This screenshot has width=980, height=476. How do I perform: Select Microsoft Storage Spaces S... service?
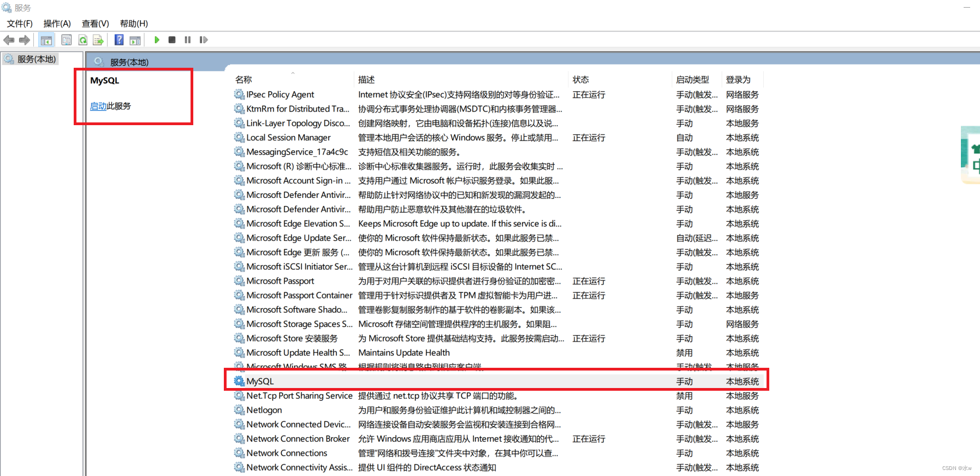299,324
